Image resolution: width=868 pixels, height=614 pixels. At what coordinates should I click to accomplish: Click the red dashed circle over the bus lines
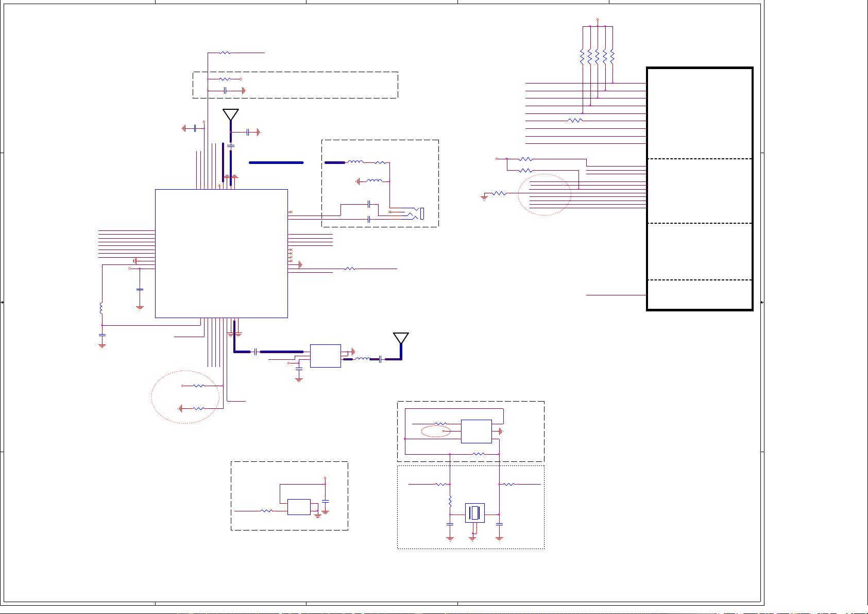(x=544, y=194)
